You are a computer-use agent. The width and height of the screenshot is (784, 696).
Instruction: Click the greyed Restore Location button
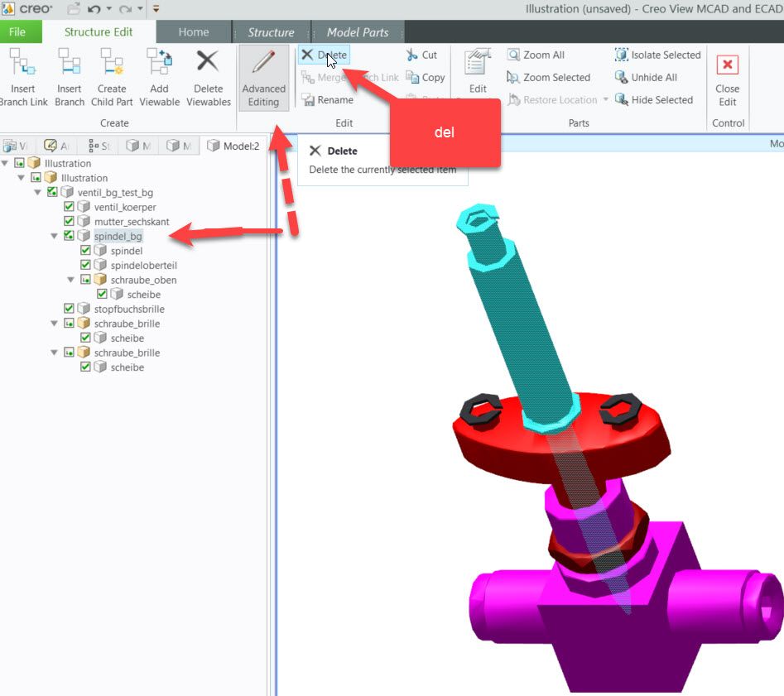tap(552, 100)
